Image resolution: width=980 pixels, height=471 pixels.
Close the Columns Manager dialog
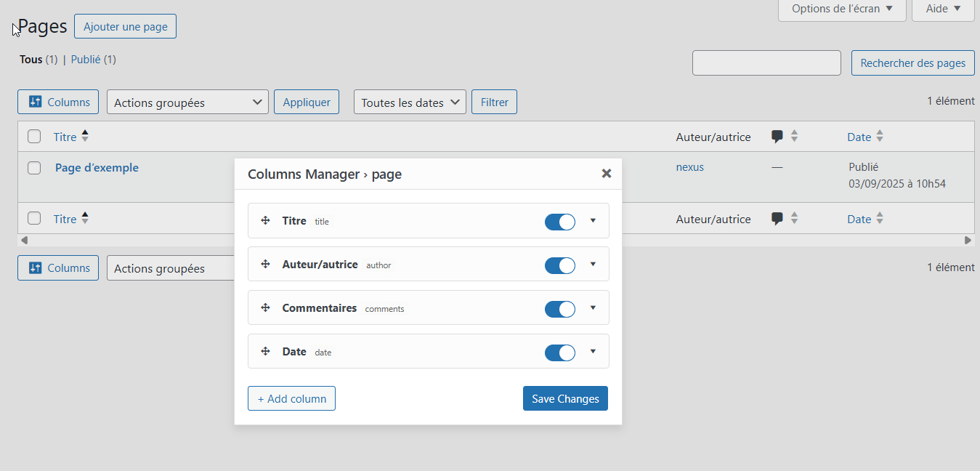607,174
